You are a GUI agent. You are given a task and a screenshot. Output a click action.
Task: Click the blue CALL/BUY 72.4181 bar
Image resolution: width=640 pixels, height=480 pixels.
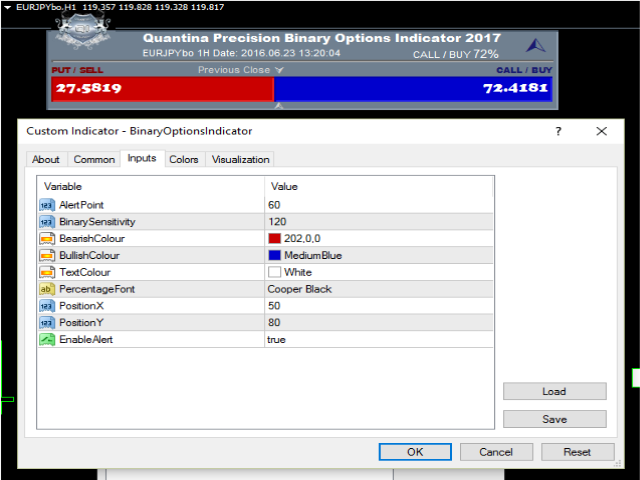pos(413,89)
